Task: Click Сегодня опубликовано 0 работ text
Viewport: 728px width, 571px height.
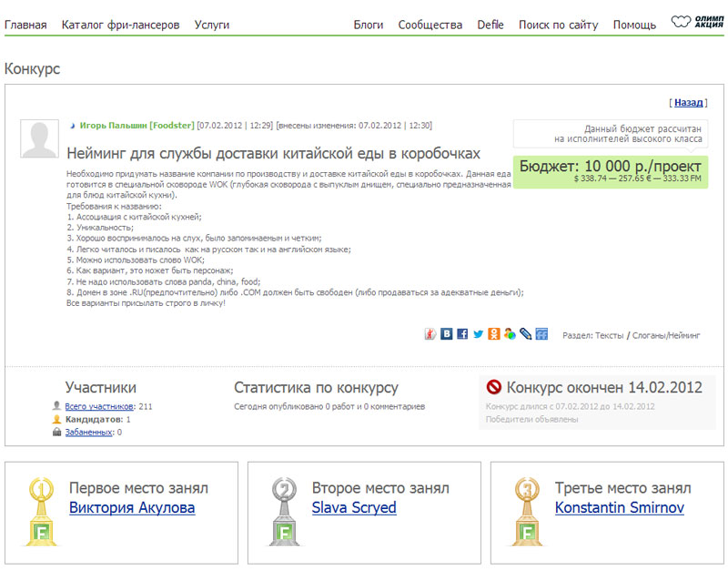Action: 329,406
